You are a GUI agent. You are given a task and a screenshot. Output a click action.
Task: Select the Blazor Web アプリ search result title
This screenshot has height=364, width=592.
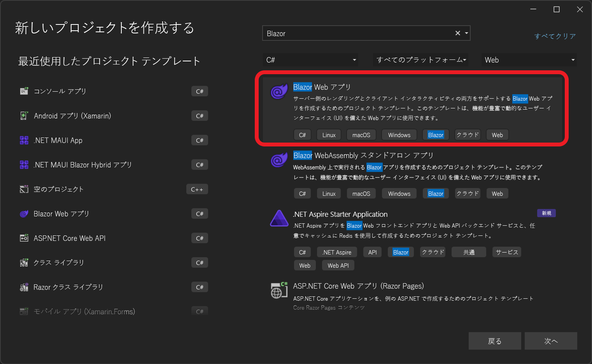322,87
